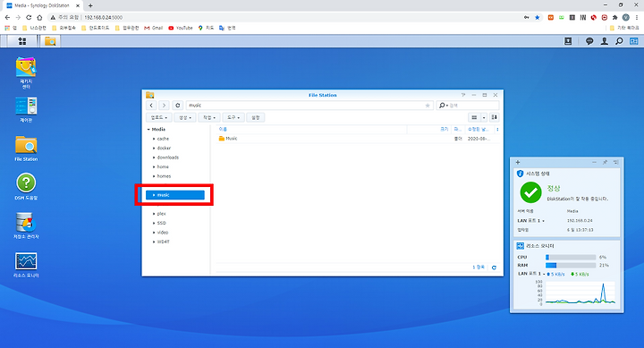This screenshot has height=348, width=644.
Task: Open Package Center desktop icon
Action: point(26,72)
